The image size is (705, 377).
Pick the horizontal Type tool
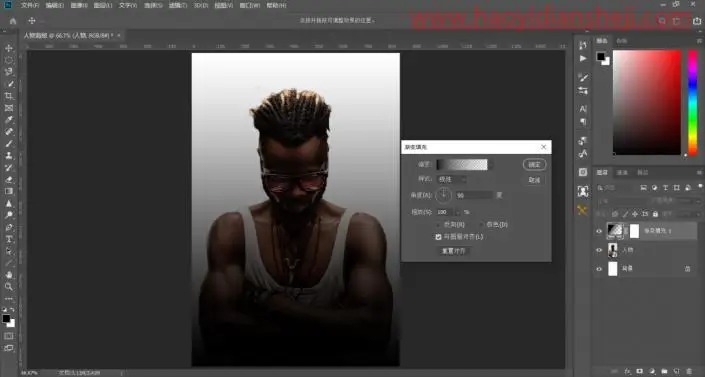click(x=9, y=239)
